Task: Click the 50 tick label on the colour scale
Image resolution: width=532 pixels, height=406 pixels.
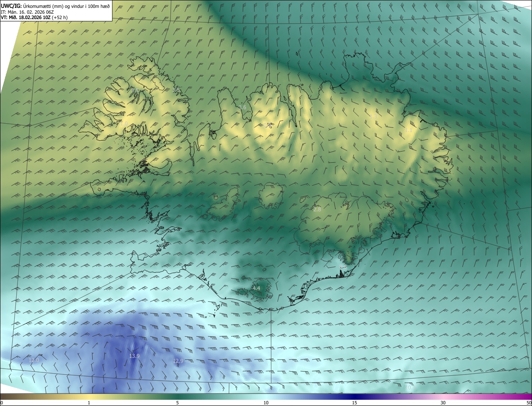Action: coord(529,403)
